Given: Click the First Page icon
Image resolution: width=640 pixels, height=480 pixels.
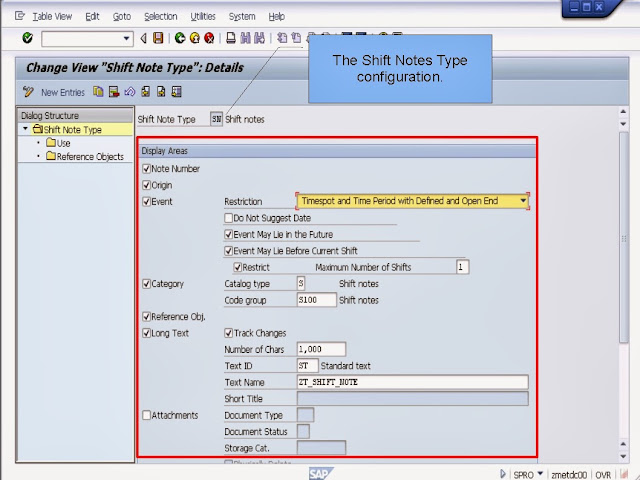Looking at the screenshot, I should [x=282, y=38].
